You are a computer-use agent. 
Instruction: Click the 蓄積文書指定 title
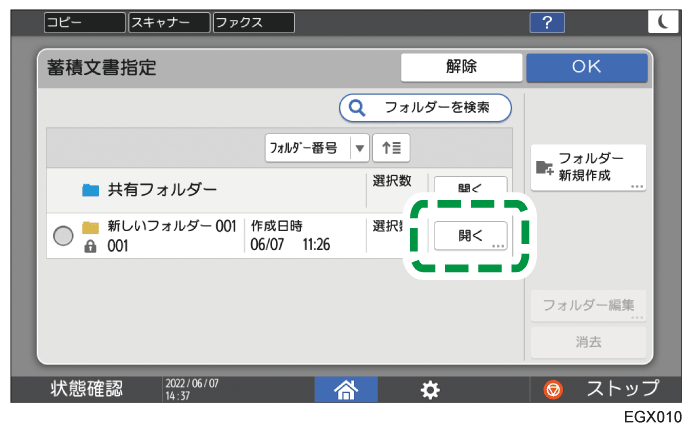coord(102,68)
